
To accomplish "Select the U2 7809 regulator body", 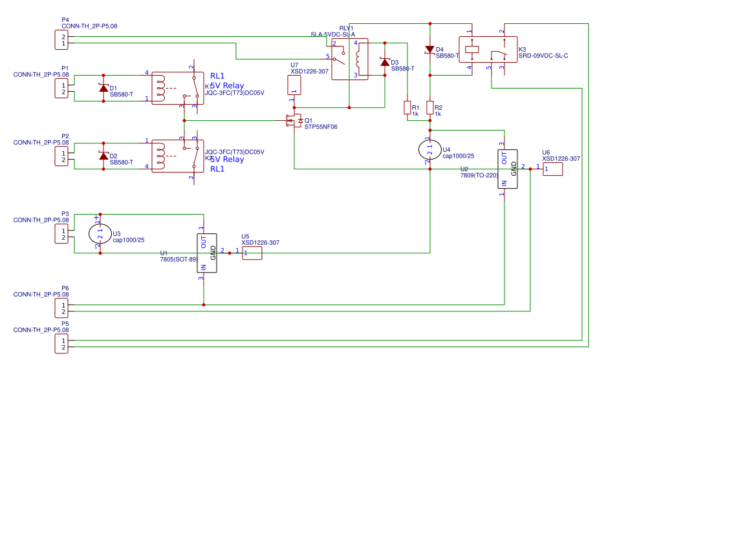I will [x=507, y=169].
